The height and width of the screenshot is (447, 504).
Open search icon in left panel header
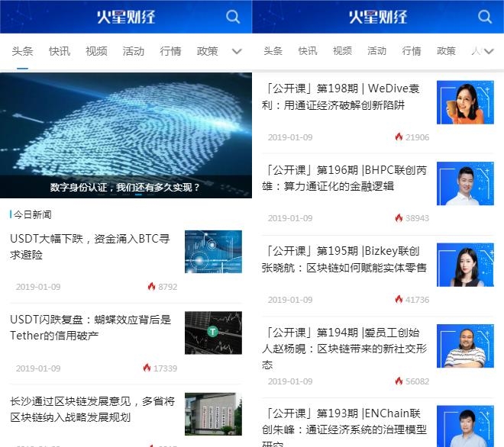click(x=233, y=17)
